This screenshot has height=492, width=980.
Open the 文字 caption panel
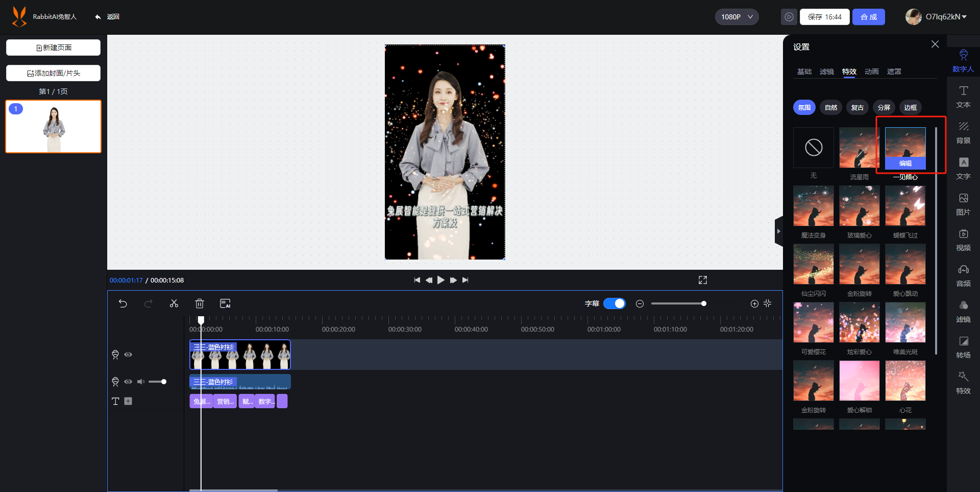coord(963,168)
